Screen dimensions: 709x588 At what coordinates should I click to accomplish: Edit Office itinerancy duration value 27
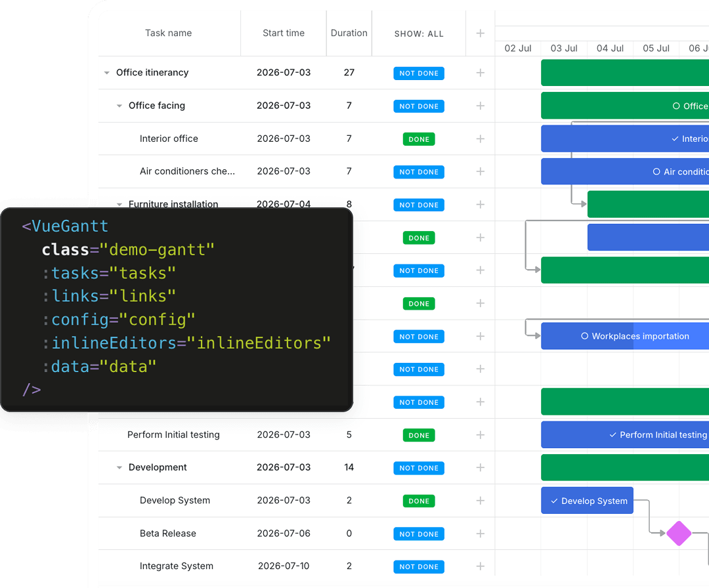coord(349,73)
